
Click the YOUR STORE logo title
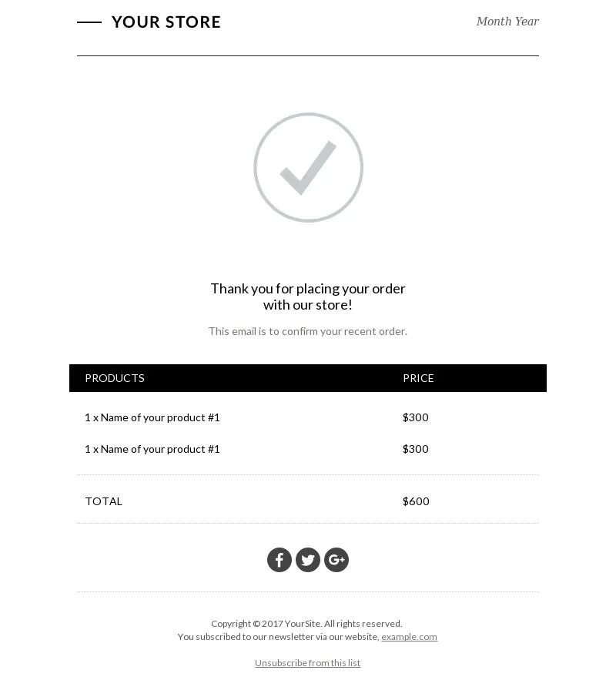166,22
